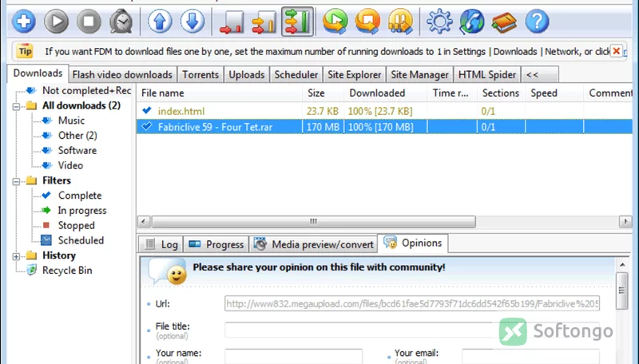
Task: Sort by Size column header
Action: 323,93
